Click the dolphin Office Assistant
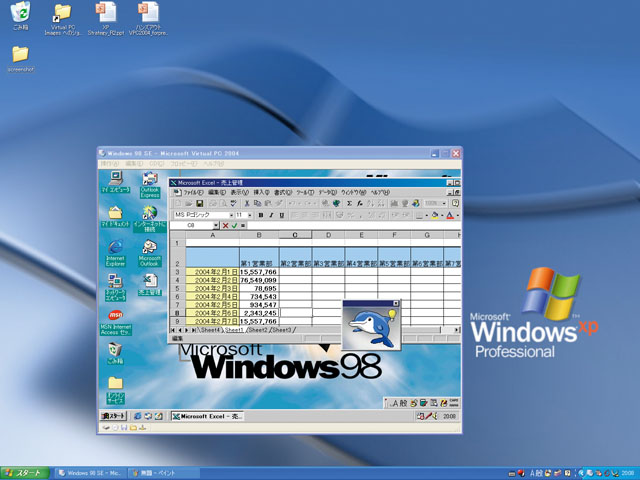Image resolution: width=640 pixels, height=480 pixels. (371, 327)
